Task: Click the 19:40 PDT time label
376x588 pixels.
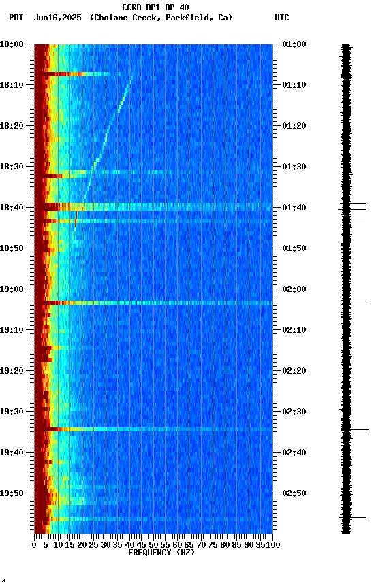Action: click(12, 453)
